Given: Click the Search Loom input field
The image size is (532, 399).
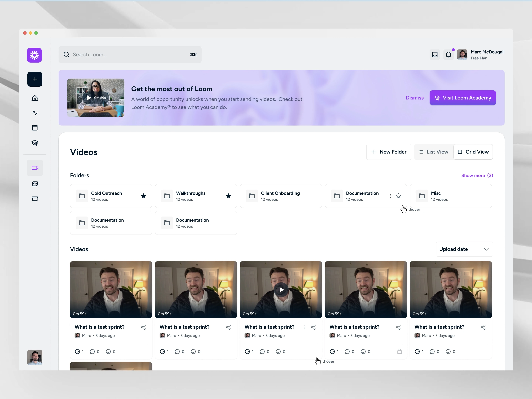Looking at the screenshot, I should [130, 55].
